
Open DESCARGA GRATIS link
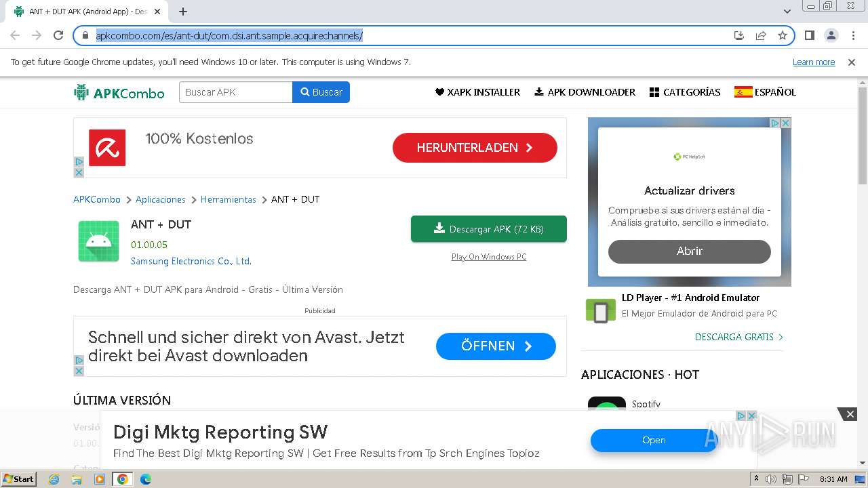[739, 337]
